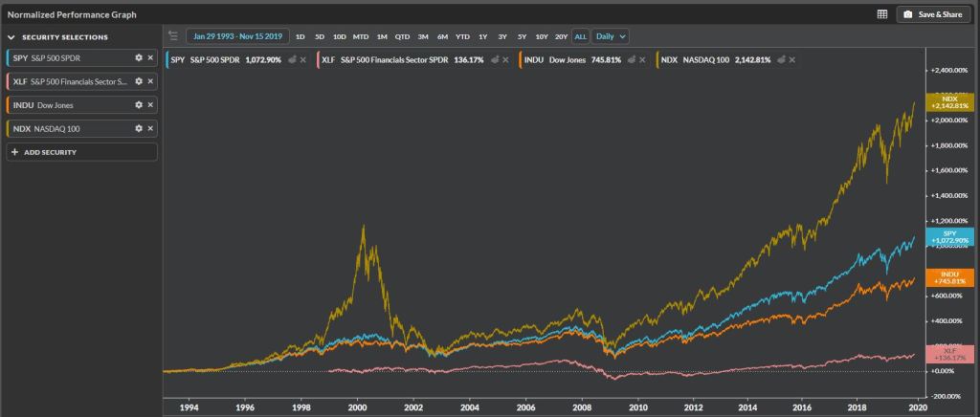
Task: Select the SPY S&P 500 SPDR sidebar entry
Action: point(67,58)
